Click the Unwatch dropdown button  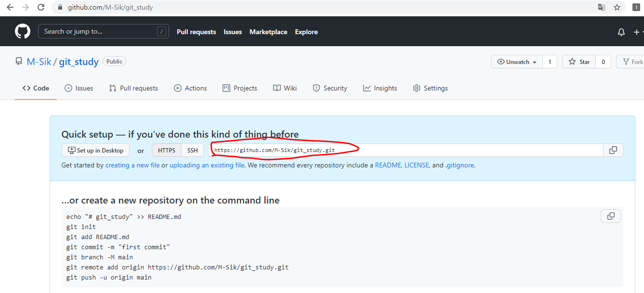point(517,62)
